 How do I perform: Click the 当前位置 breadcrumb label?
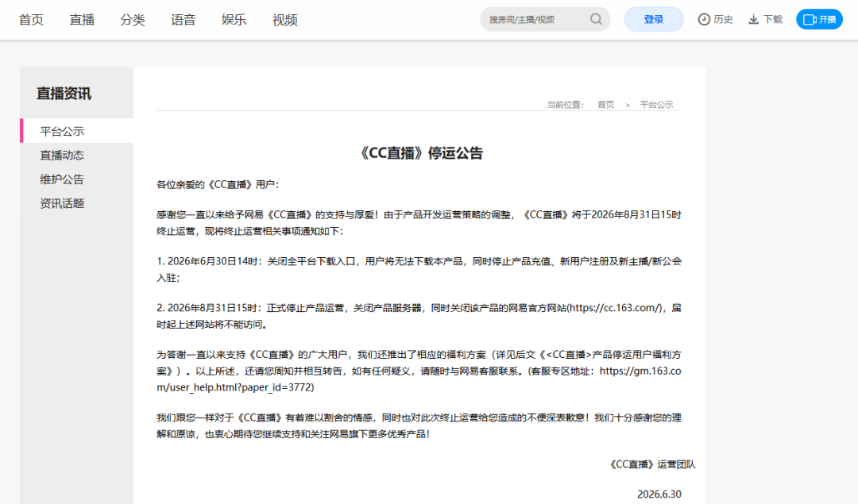pos(565,105)
